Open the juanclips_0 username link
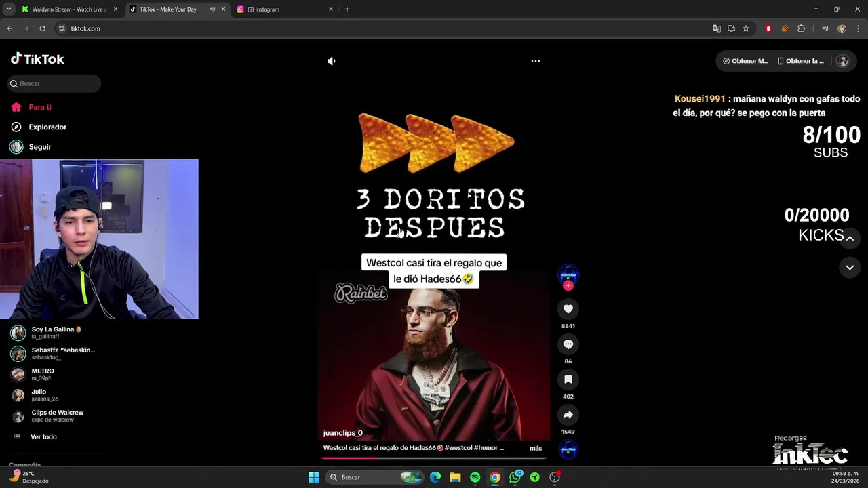This screenshot has width=868, height=488. (x=342, y=433)
